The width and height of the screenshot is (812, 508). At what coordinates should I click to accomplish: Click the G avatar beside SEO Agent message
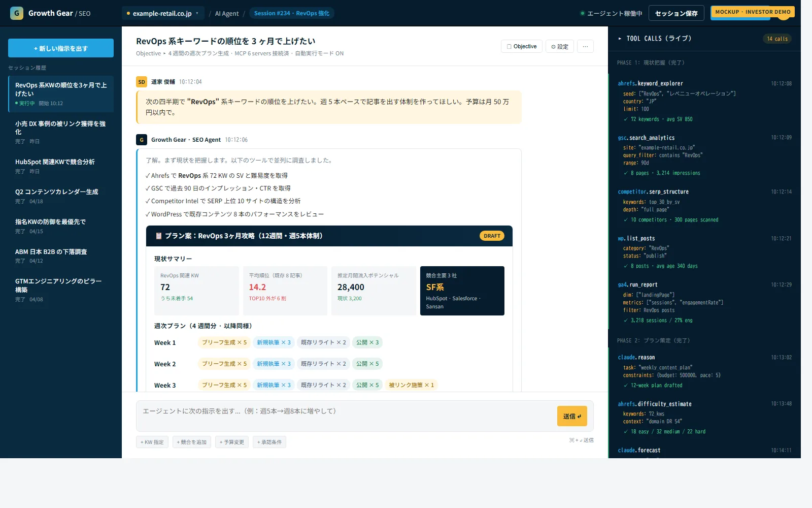click(142, 140)
